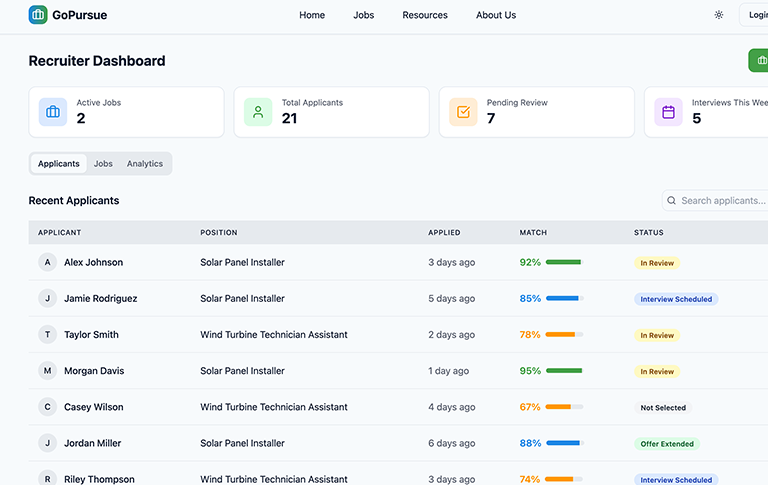Click Alex Johnson's 92% match bar

click(564, 262)
